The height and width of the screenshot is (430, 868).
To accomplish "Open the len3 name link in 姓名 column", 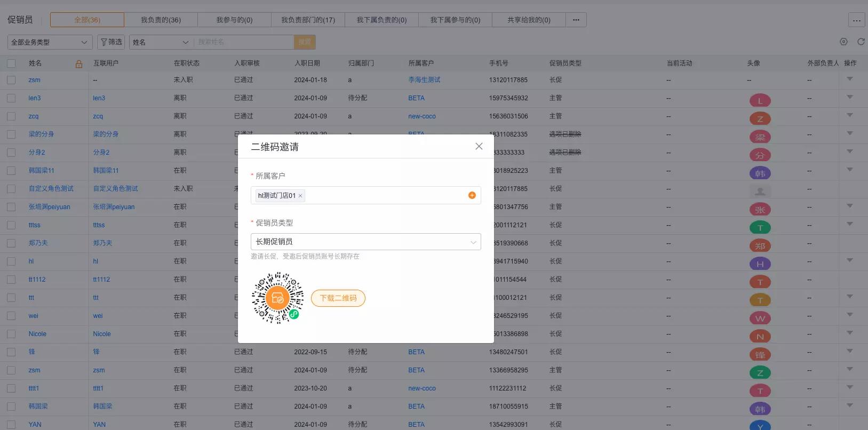I will pyautogui.click(x=35, y=98).
